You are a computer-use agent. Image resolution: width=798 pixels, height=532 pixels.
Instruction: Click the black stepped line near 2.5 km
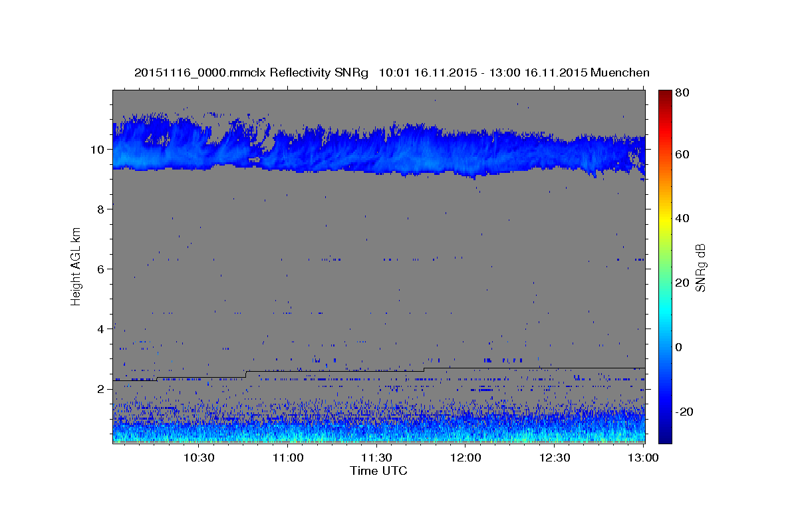[378, 373]
